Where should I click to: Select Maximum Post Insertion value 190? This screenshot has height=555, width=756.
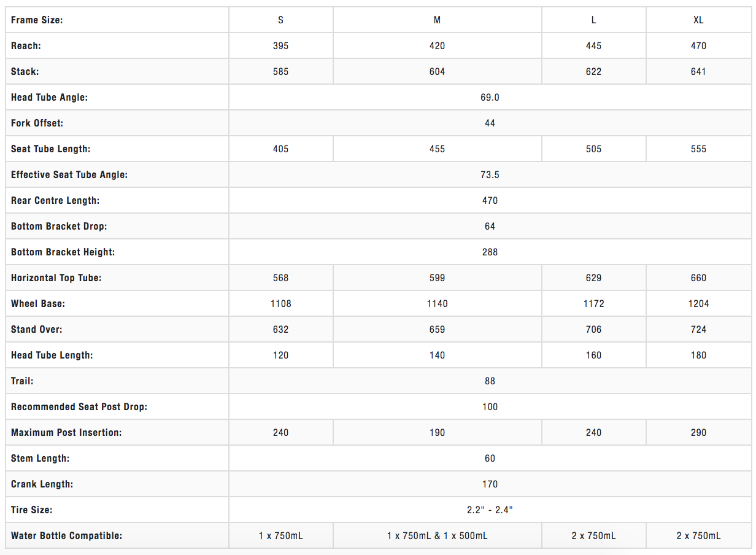click(437, 433)
